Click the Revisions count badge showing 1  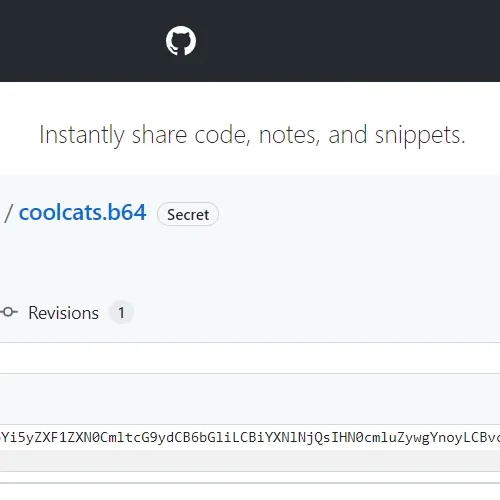(x=121, y=313)
